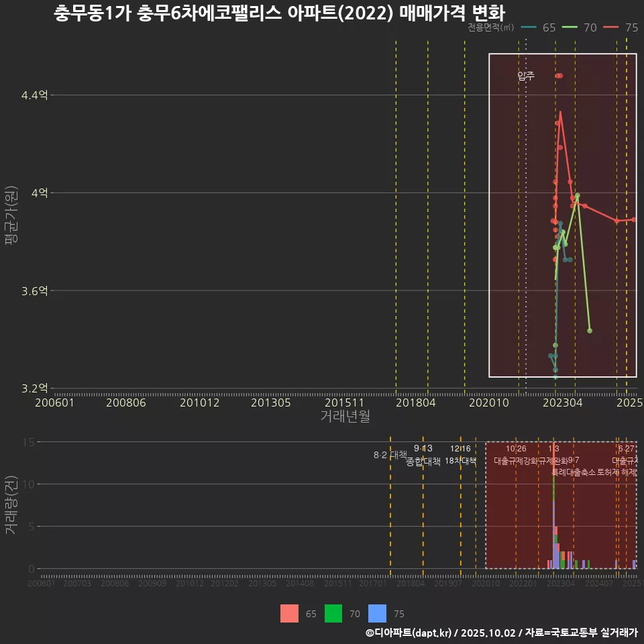Image resolution: width=644 pixels, height=644 pixels.
Task: Click the teal 65 line legend marker
Action: [529, 28]
